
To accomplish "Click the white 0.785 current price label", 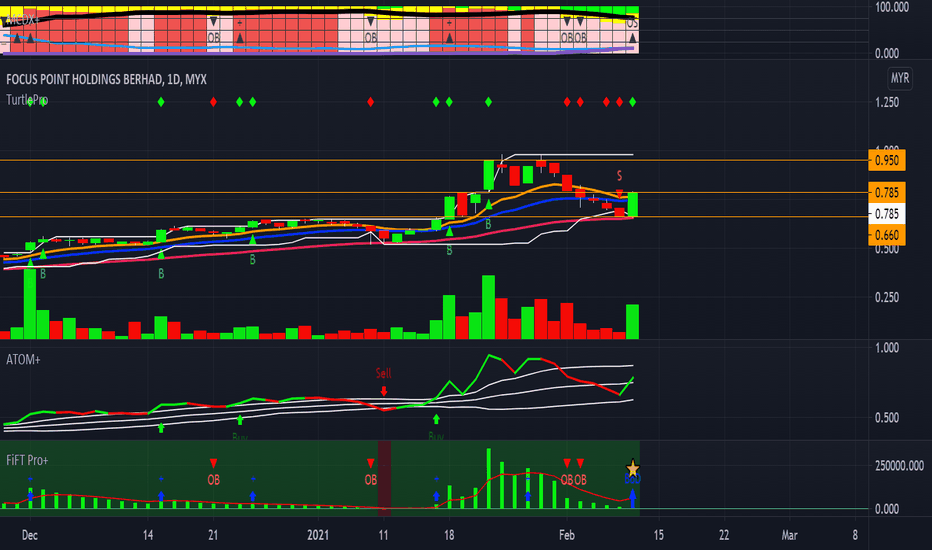I will 886,213.
